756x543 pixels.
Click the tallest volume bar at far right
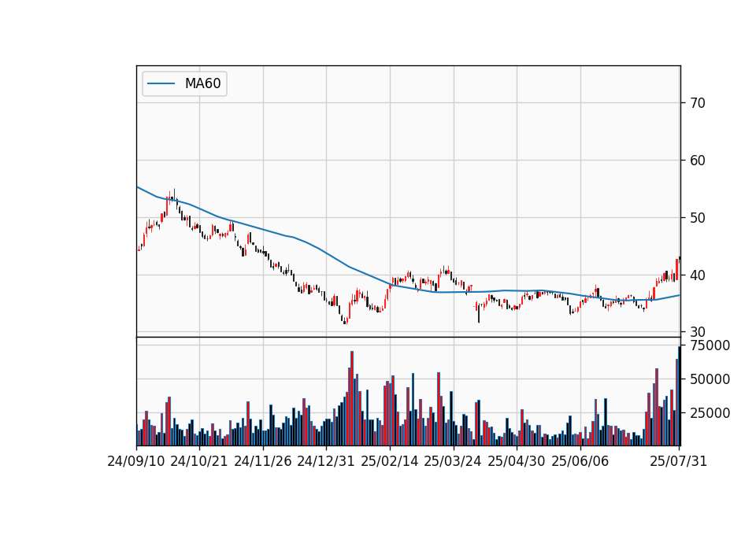coord(680,396)
